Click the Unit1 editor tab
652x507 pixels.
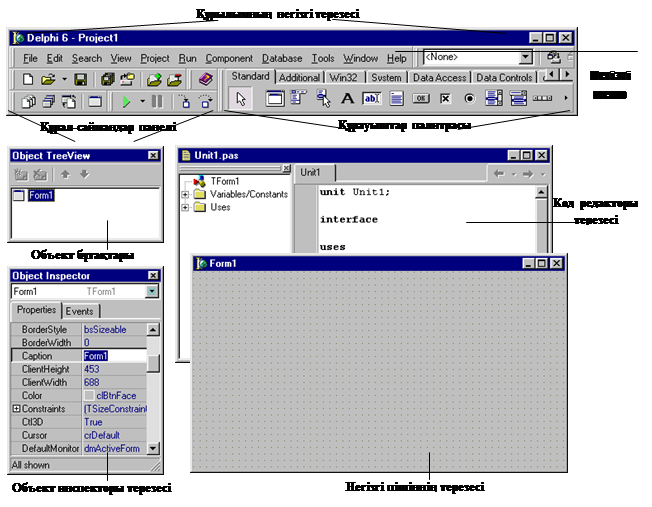[310, 172]
